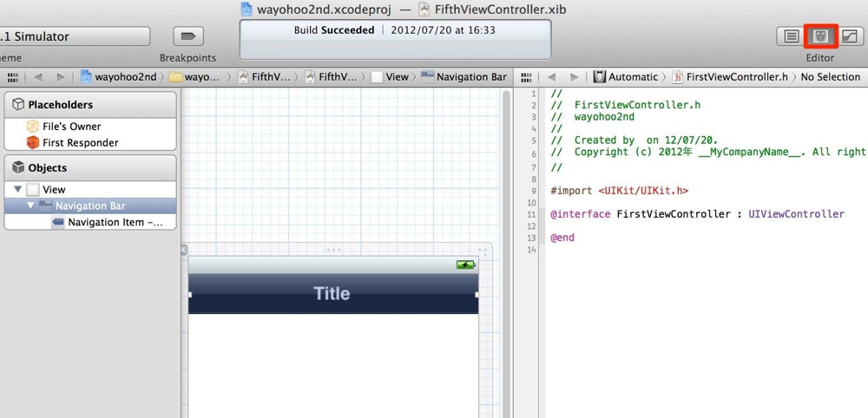
Task: Go forward in left editor history
Action: 61,77
